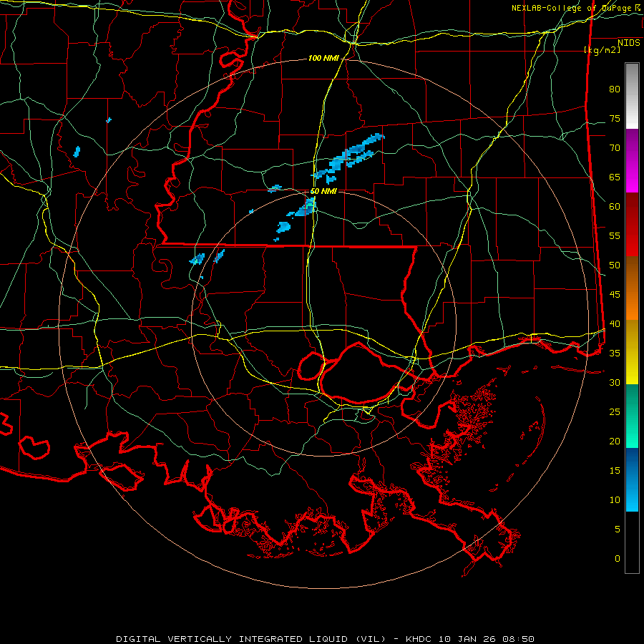Click the NIDS label

pyautogui.click(x=628, y=43)
